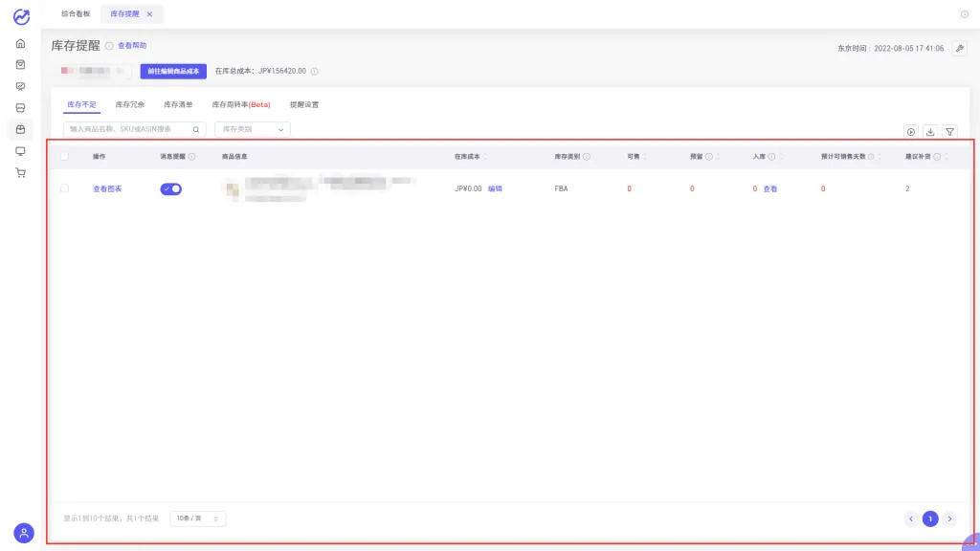The height and width of the screenshot is (551, 980).
Task: Click the 在库总成本 JP¥156420.00 text
Action: [260, 71]
